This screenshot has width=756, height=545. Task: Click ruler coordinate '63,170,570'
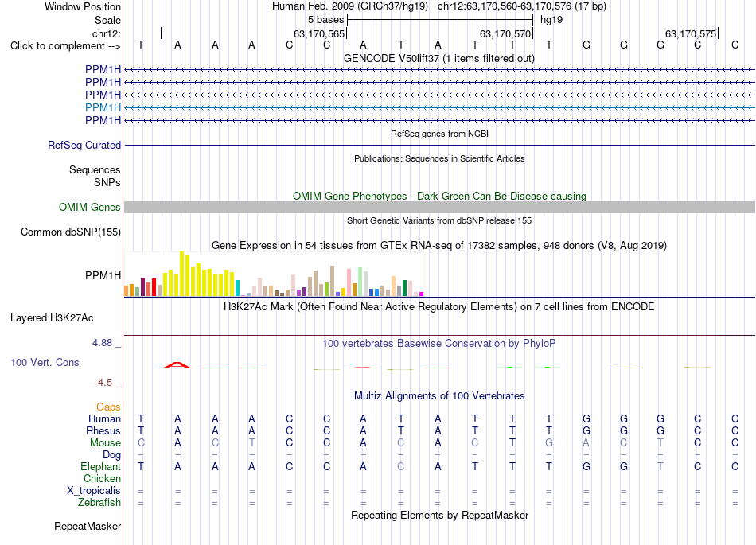click(505, 33)
